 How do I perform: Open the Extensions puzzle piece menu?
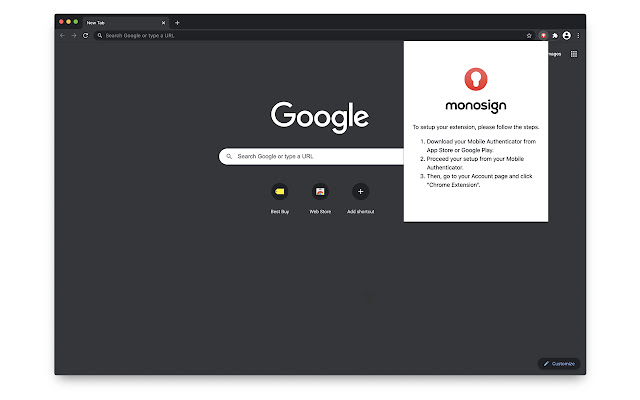tap(555, 36)
